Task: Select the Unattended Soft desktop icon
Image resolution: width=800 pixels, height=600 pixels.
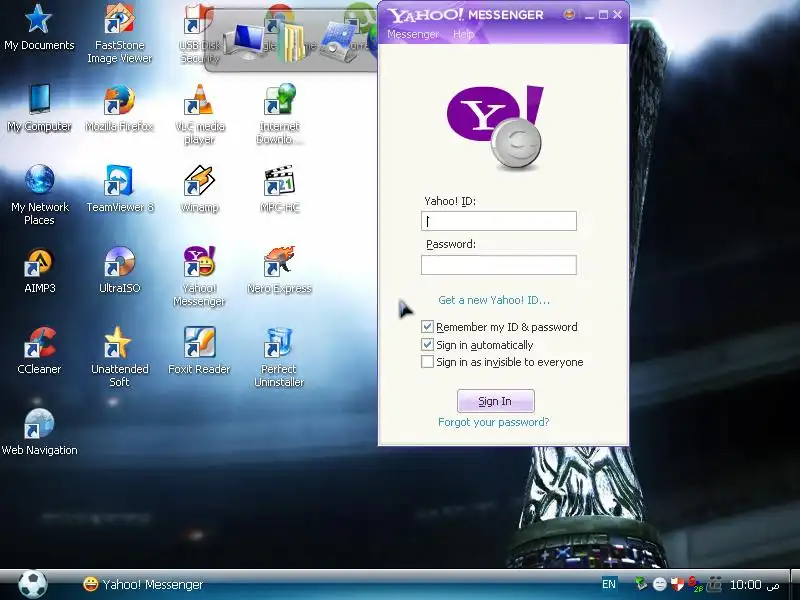Action: point(119,357)
